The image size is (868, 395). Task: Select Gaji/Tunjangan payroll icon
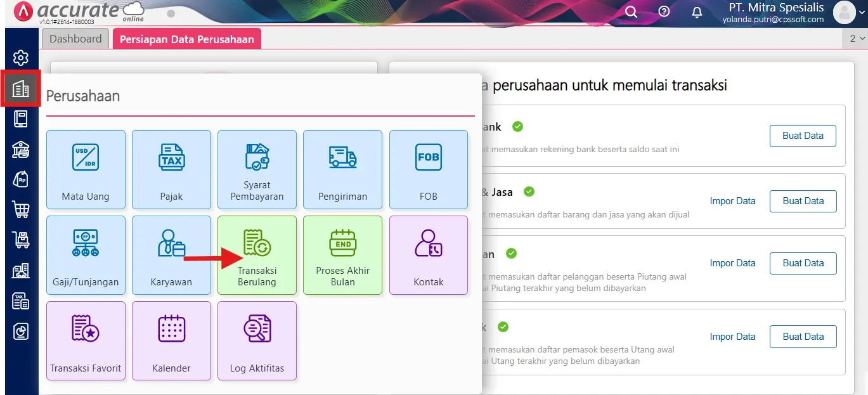click(x=86, y=255)
